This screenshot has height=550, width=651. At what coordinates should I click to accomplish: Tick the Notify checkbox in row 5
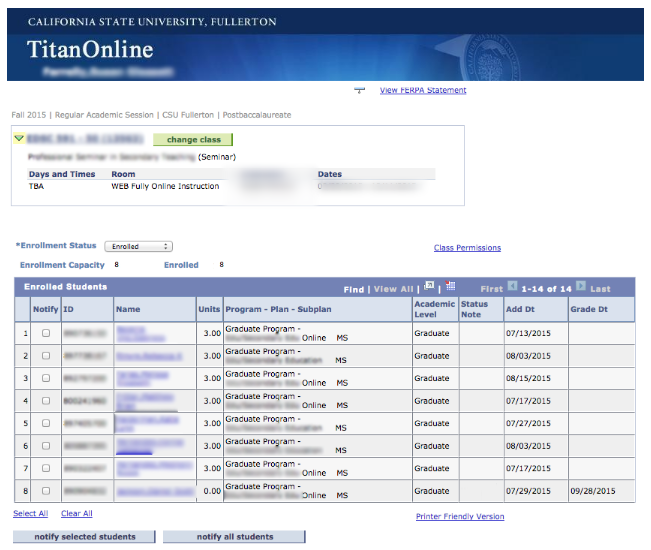click(x=46, y=423)
